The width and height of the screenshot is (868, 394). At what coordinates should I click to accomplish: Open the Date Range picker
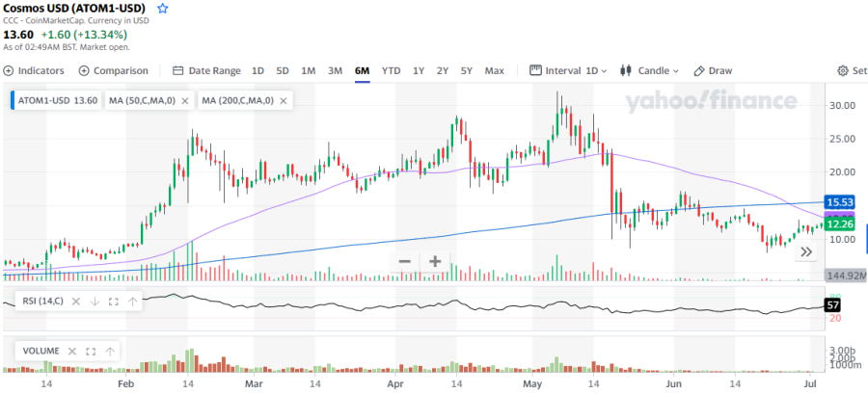(206, 70)
